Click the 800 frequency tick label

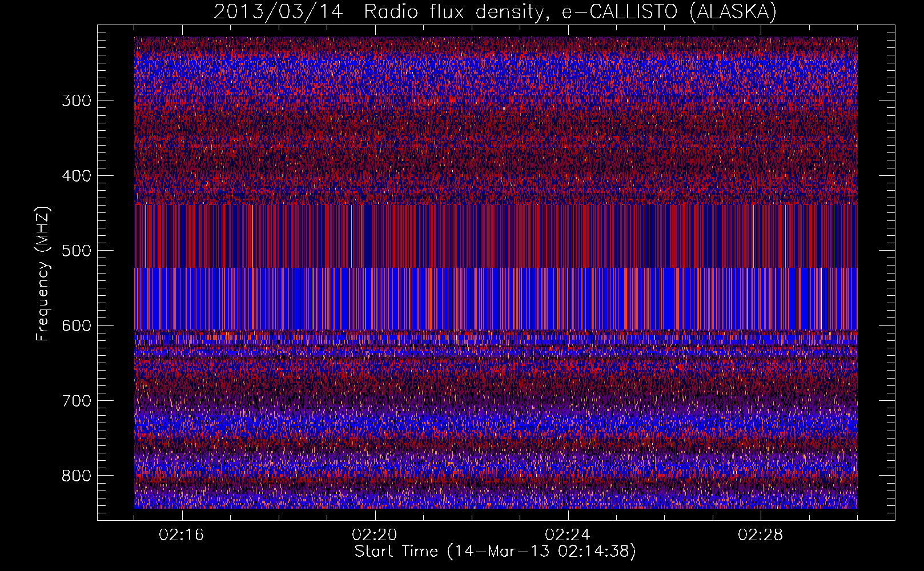pos(77,476)
